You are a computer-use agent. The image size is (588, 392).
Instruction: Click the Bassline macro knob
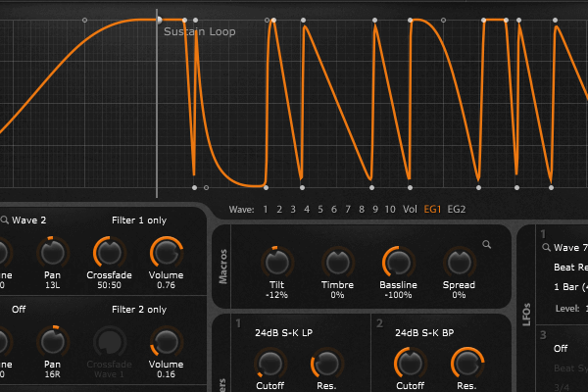pyautogui.click(x=398, y=263)
